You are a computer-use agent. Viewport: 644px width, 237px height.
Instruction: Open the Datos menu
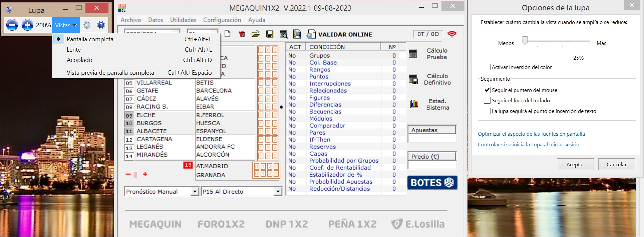(x=155, y=20)
